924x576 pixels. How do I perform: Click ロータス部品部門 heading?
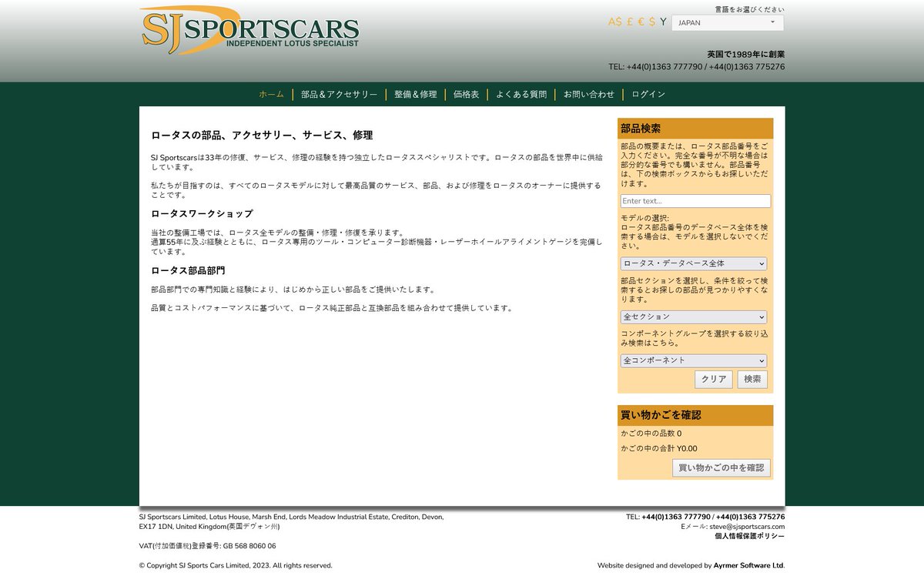click(188, 270)
